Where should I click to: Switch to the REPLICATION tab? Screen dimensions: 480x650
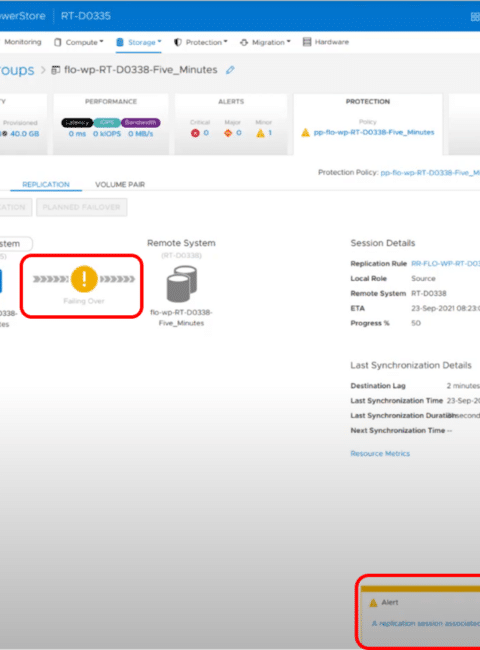pyautogui.click(x=46, y=184)
